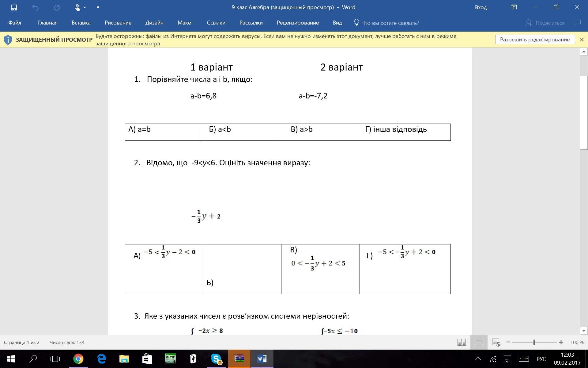
Task: Click table cell В) a>b
Action: click(x=316, y=132)
